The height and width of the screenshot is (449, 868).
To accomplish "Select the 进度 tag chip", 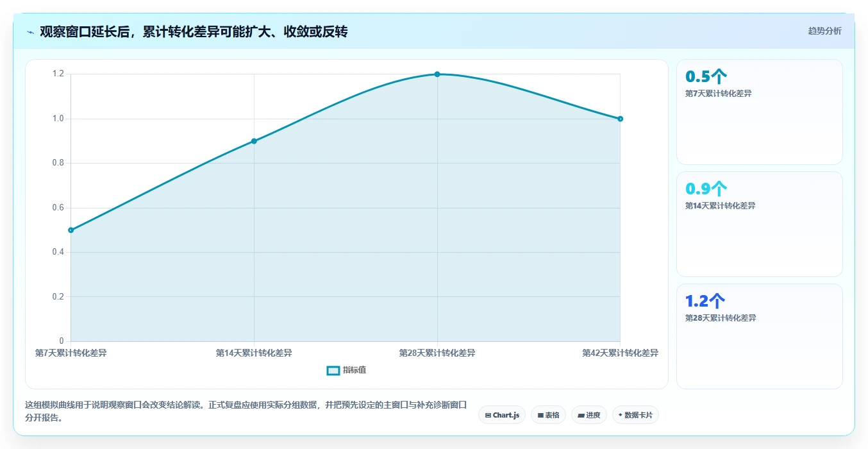I will (x=589, y=415).
